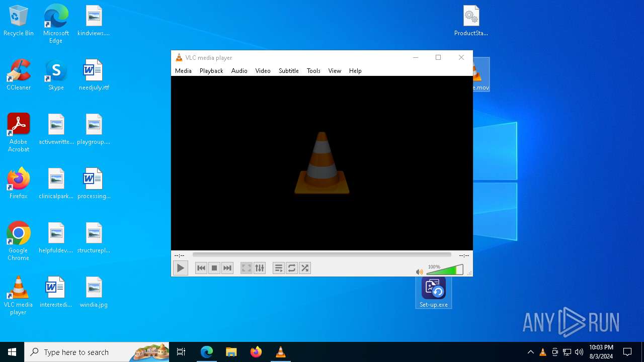Select the Skype desktop shortcut

[56, 75]
